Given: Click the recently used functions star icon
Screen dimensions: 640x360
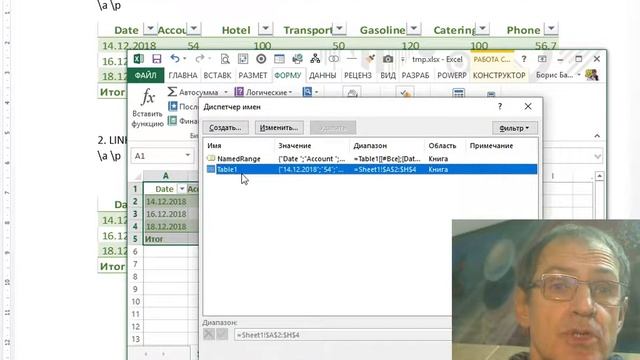Looking at the screenshot, I should pos(173,107).
